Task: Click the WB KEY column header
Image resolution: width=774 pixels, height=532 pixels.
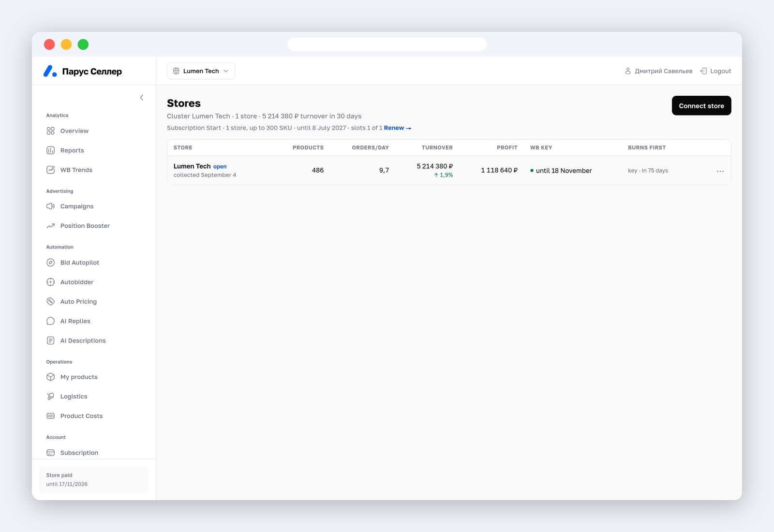Action: pos(541,148)
